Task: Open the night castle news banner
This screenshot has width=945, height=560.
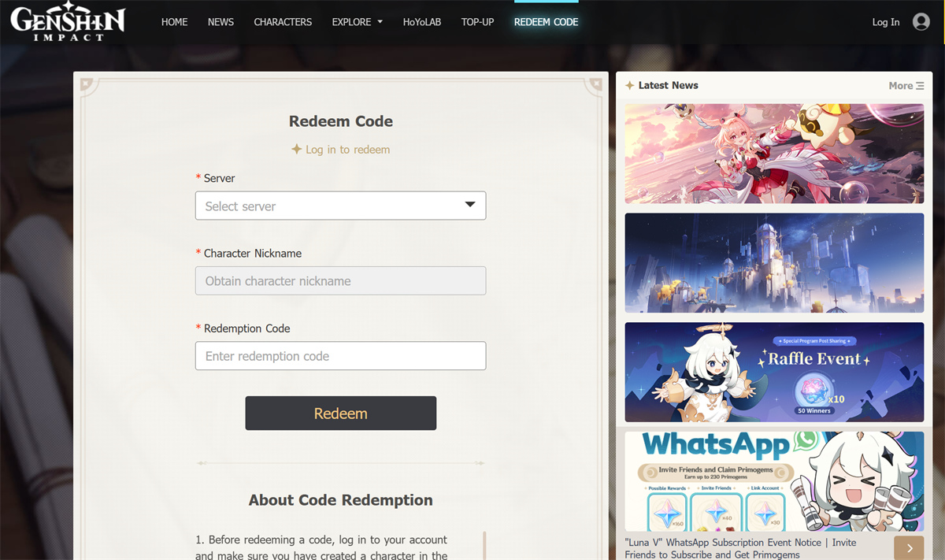Action: 774,263
